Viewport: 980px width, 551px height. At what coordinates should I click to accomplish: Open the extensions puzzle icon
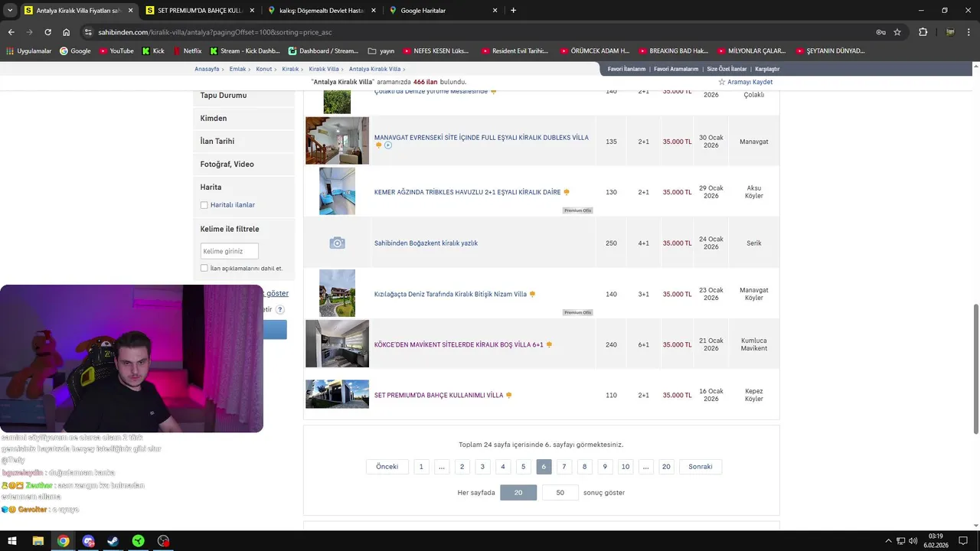coord(923,32)
